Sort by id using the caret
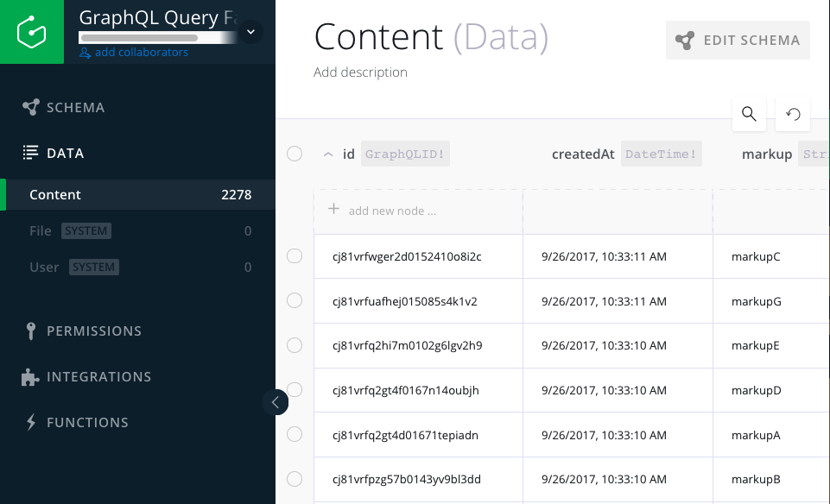The height and width of the screenshot is (504, 830). coord(328,154)
